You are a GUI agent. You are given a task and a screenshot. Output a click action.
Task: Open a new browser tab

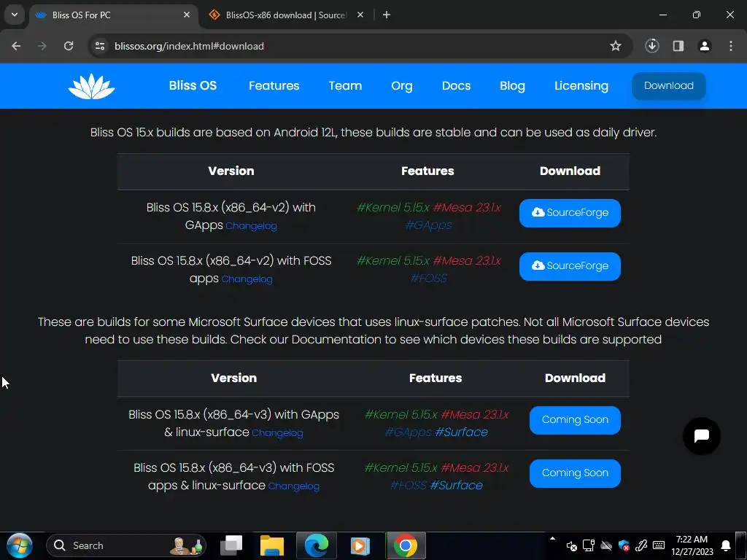coord(387,15)
